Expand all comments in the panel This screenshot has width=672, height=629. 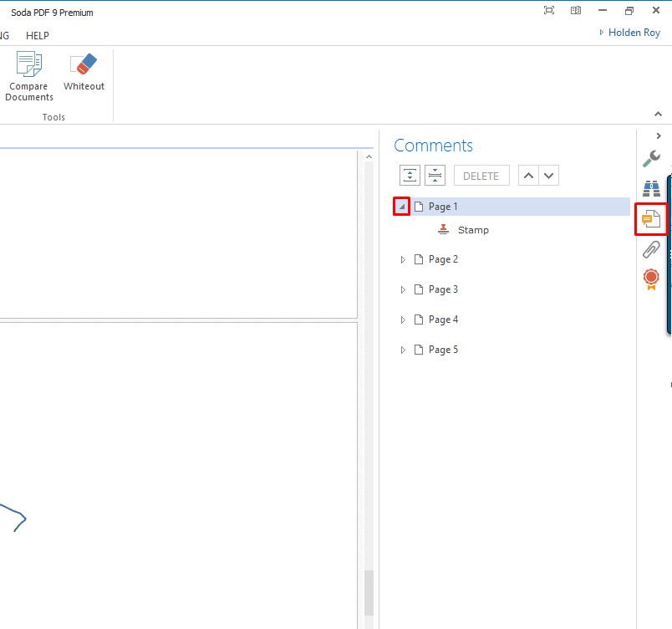click(410, 176)
